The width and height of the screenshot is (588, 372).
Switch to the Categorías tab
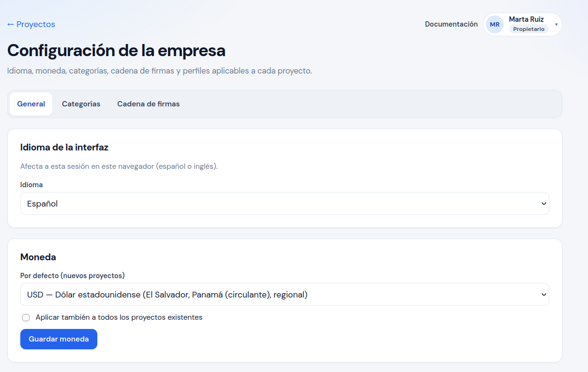click(x=81, y=104)
